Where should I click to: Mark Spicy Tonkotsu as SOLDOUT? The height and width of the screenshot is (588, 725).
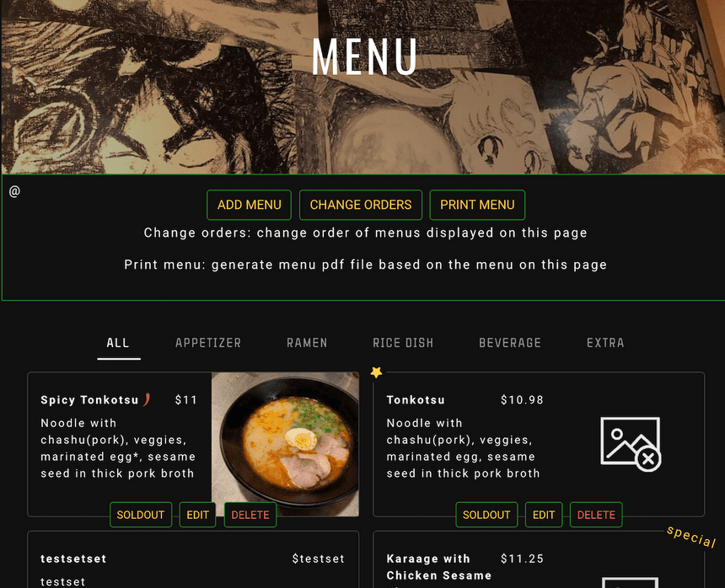(141, 515)
